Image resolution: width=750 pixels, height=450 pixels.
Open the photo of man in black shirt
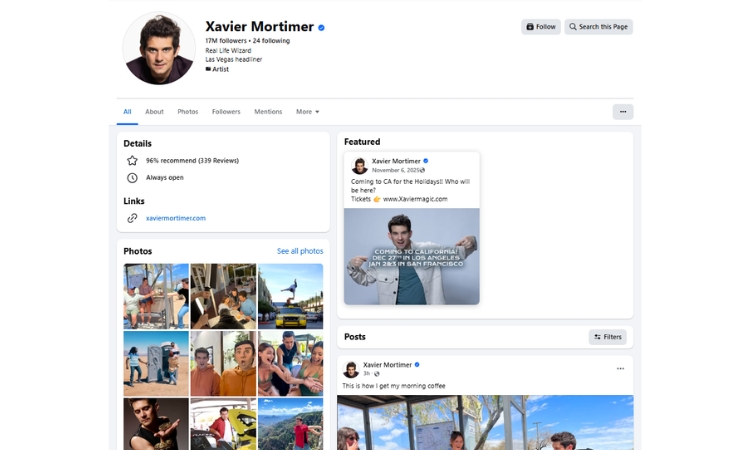coord(156,424)
